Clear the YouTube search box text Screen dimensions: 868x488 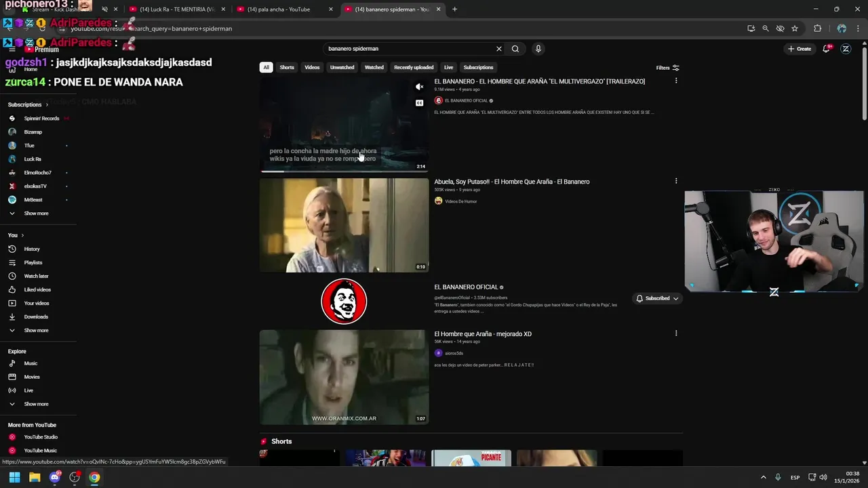point(499,49)
